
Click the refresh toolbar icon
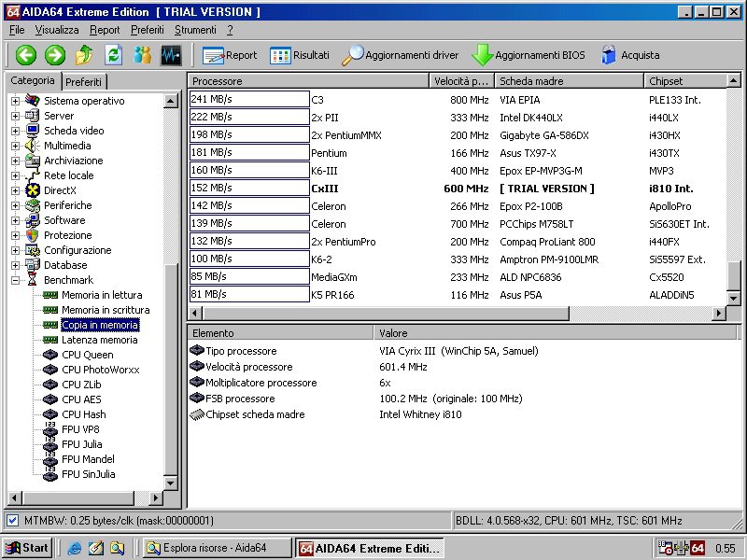click(x=113, y=55)
